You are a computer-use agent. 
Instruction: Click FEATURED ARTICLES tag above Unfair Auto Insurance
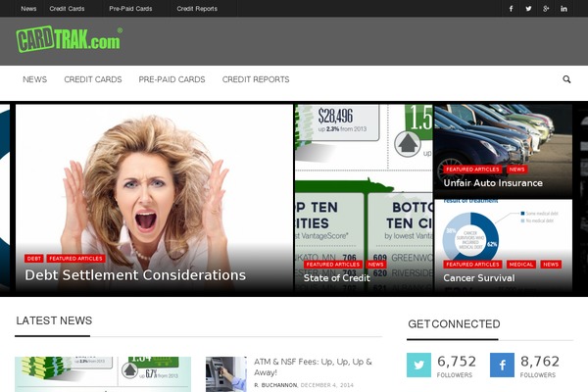pos(472,170)
